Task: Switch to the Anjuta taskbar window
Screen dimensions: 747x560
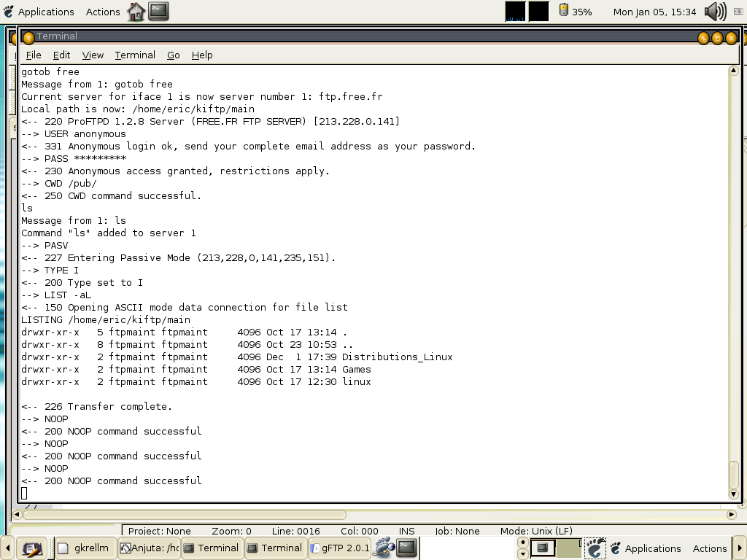Action: tap(149, 548)
